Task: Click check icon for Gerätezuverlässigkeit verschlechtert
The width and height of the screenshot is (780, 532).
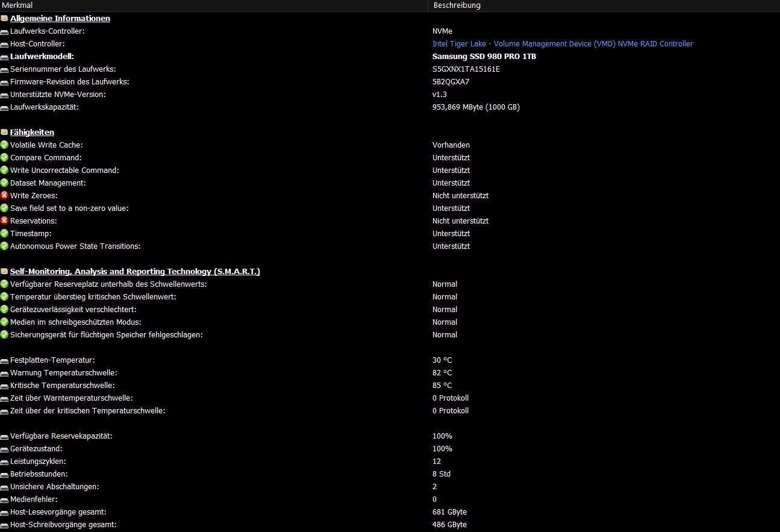Action: click(4, 309)
